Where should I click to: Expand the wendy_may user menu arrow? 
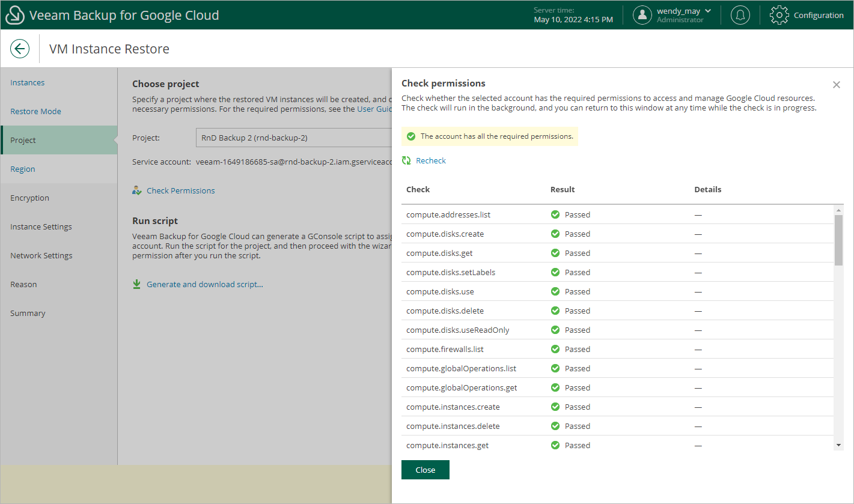708,11
